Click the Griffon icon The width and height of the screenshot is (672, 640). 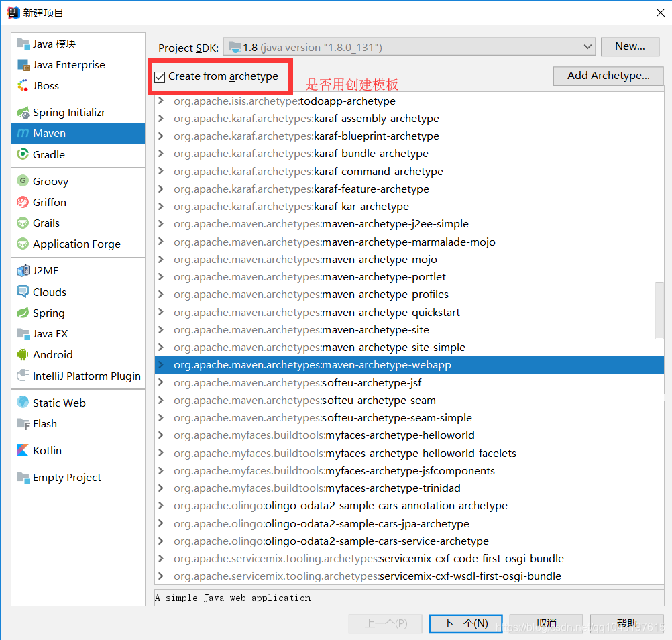23,202
